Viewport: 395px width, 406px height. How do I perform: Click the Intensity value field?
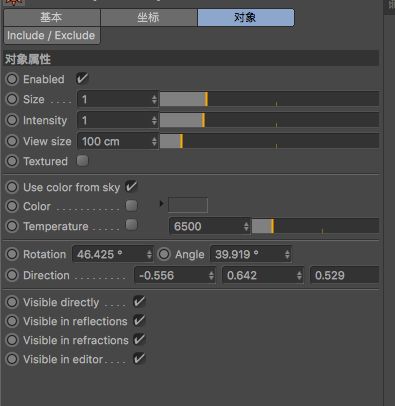tap(118, 120)
